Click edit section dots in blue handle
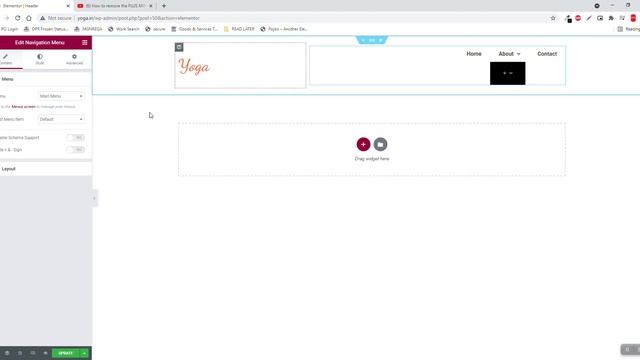The height and width of the screenshot is (360, 640). point(372,40)
